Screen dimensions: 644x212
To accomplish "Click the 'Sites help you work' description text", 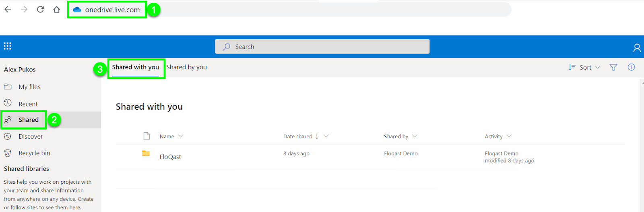I will [49, 195].
